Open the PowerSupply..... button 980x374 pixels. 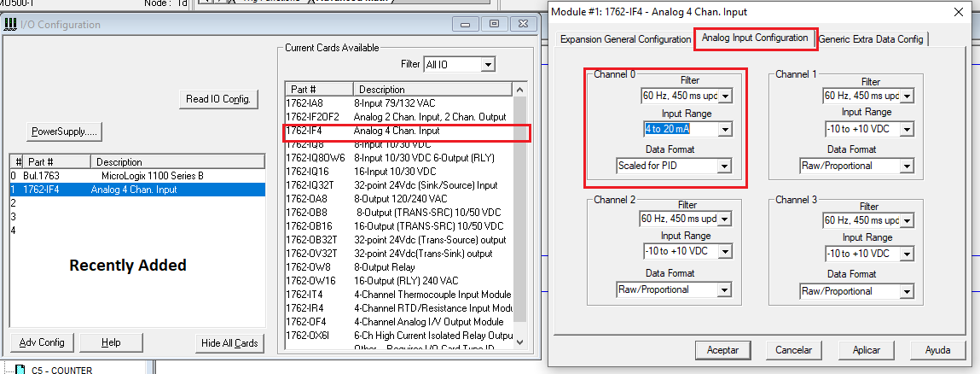tap(64, 131)
